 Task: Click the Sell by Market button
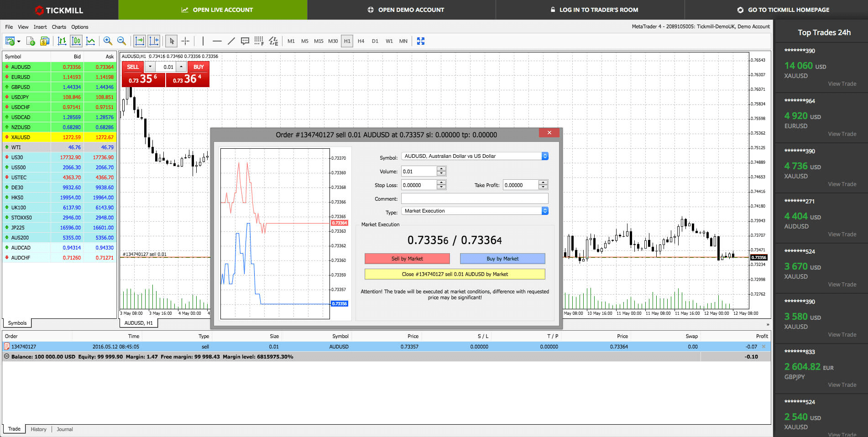tap(407, 259)
